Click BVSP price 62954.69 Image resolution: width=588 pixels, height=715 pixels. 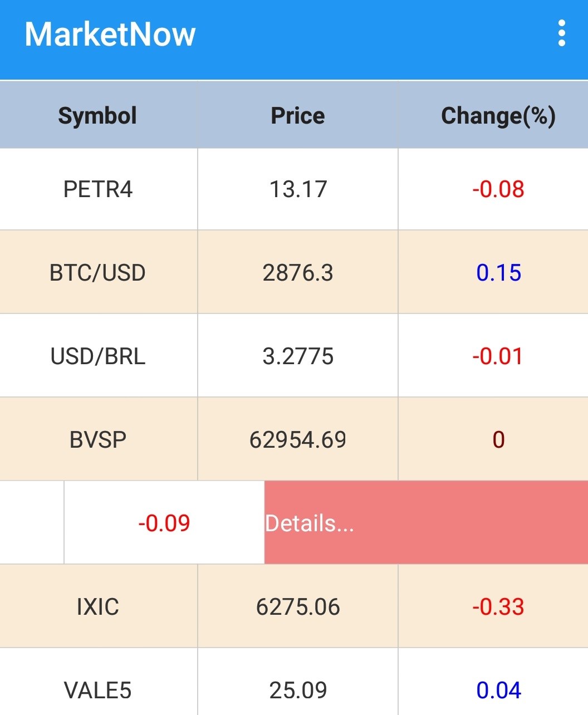(298, 440)
